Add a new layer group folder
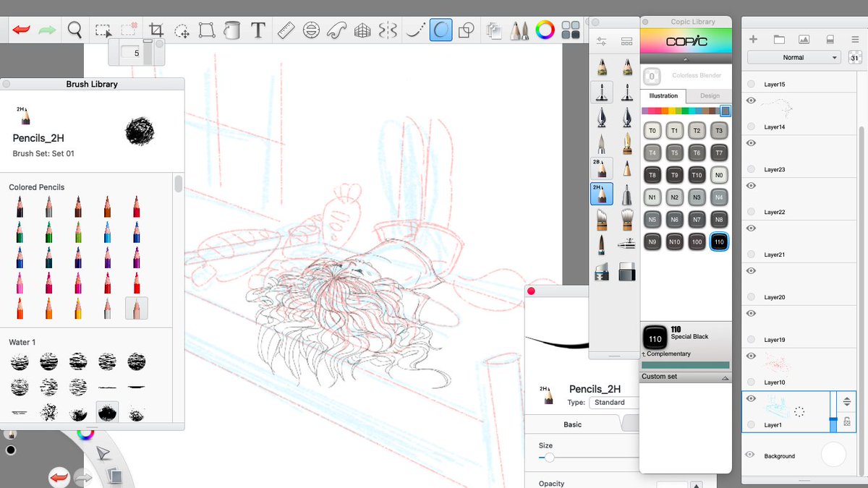The image size is (868, 488). click(778, 39)
